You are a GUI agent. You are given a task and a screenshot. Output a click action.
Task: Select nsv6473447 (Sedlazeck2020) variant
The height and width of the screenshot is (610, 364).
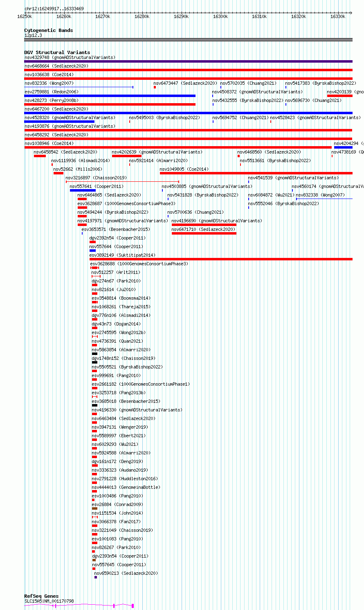click(185, 83)
